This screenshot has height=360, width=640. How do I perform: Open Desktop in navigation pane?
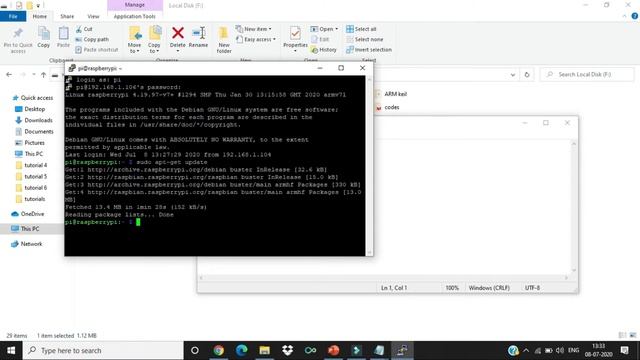(30, 109)
